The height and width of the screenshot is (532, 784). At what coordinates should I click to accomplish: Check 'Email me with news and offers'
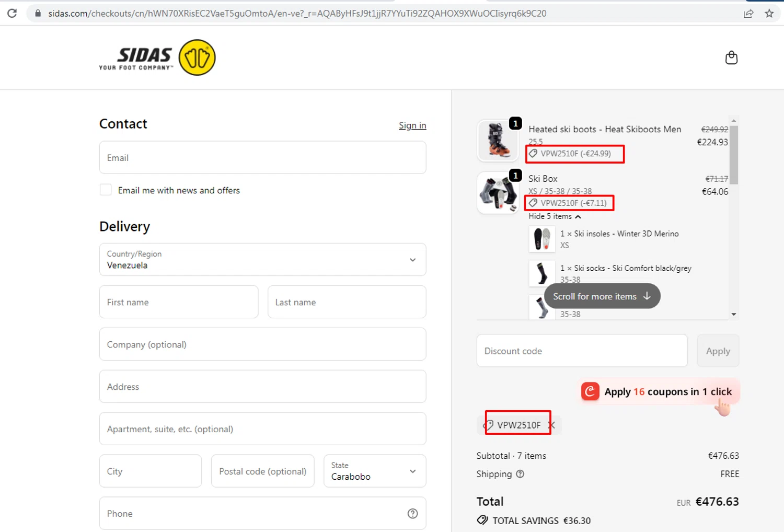(106, 190)
